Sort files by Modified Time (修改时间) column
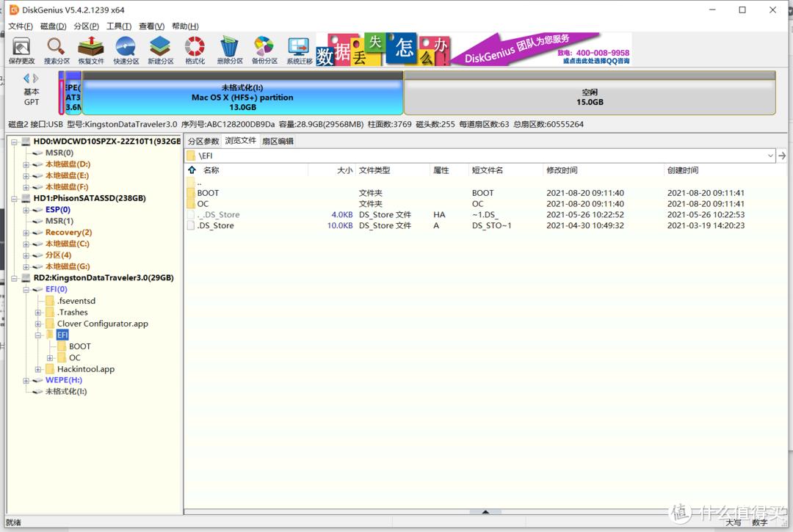The height and width of the screenshot is (532, 793). tap(562, 170)
